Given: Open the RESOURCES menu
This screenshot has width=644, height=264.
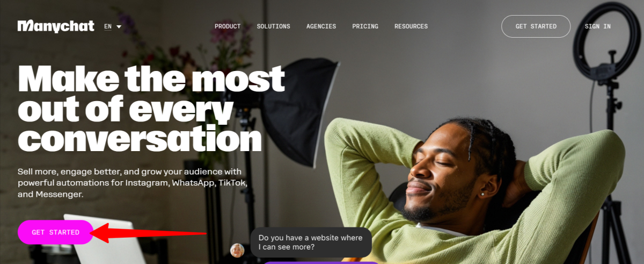Looking at the screenshot, I should pyautogui.click(x=411, y=26).
